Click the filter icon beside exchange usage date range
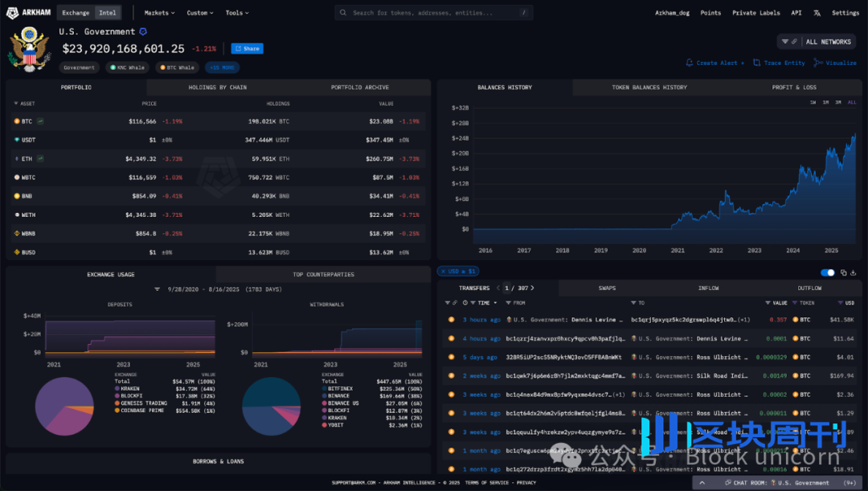868x491 pixels. point(158,289)
